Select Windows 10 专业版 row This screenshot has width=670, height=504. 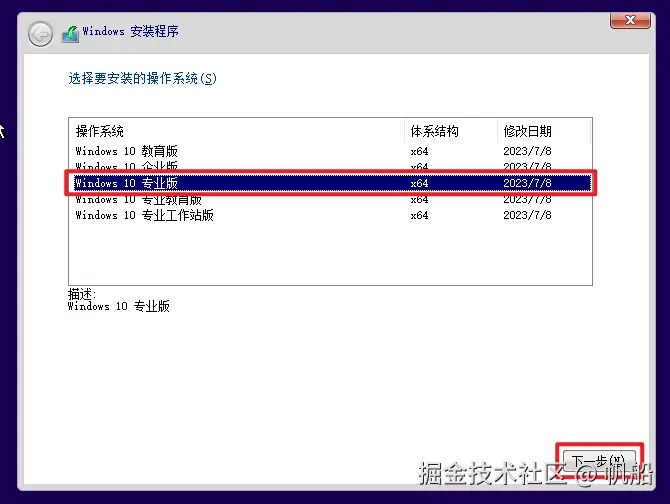click(330, 183)
